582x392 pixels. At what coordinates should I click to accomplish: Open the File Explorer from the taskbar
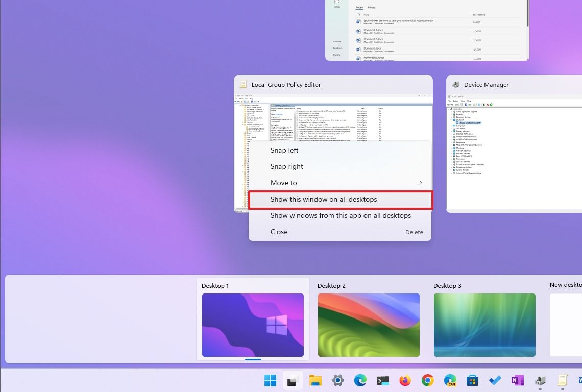[315, 380]
